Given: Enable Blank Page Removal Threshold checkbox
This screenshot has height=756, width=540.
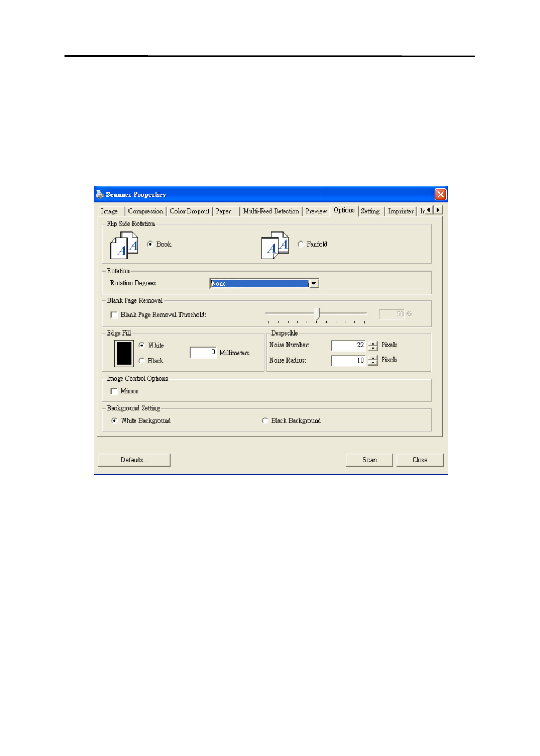Looking at the screenshot, I should 114,315.
